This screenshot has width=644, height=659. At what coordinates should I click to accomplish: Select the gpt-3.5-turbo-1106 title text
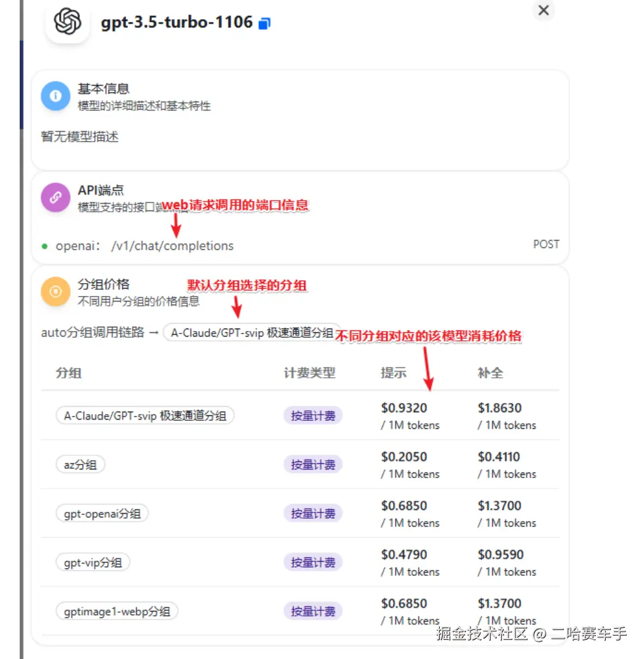(x=177, y=22)
